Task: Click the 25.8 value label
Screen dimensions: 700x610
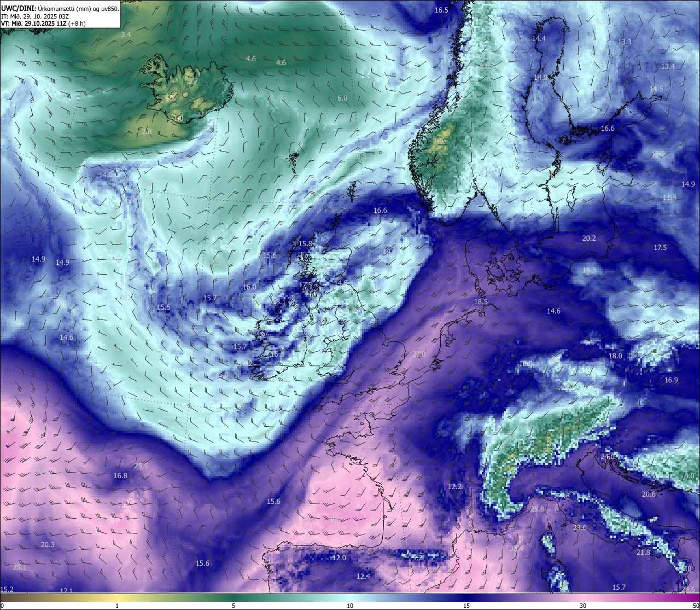Action: point(537,509)
